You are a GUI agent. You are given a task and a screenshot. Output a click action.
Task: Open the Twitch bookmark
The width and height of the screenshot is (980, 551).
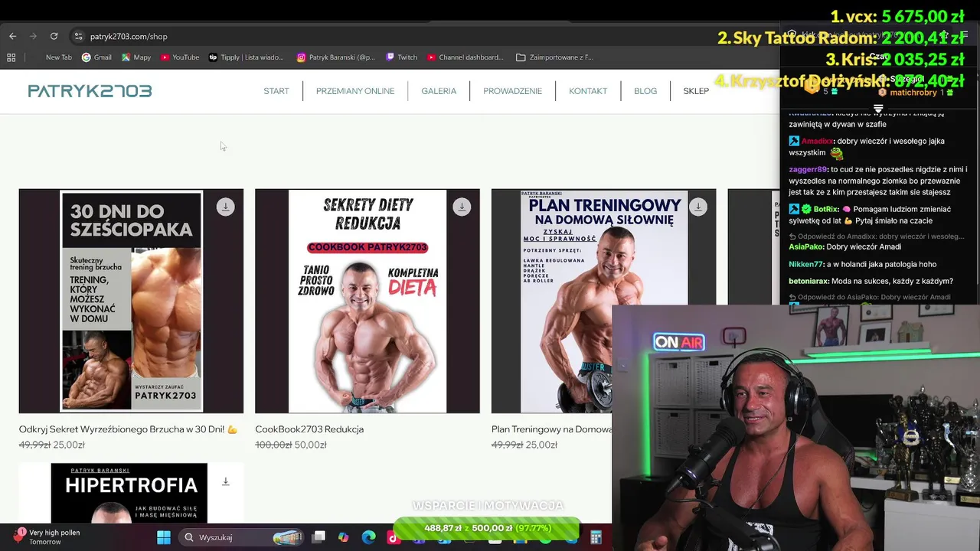[x=401, y=57]
